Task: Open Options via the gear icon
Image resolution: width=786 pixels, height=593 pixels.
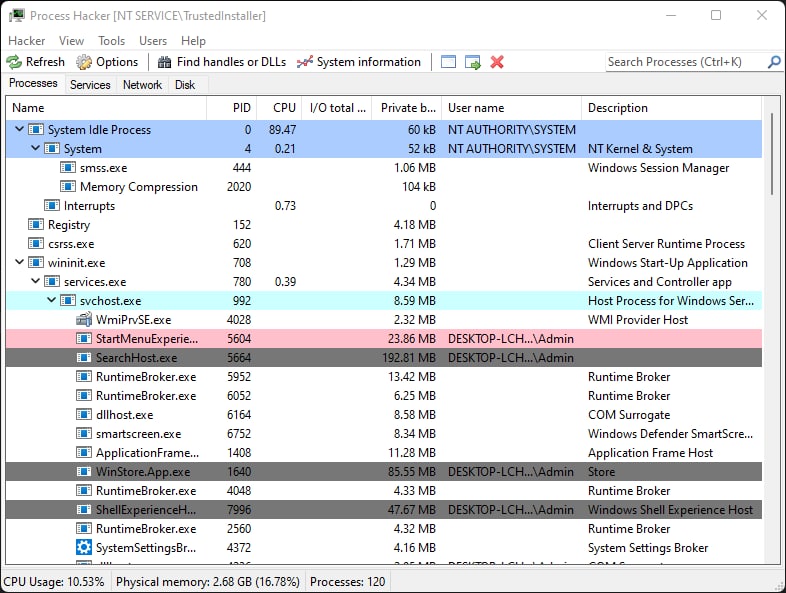Action: coord(84,62)
